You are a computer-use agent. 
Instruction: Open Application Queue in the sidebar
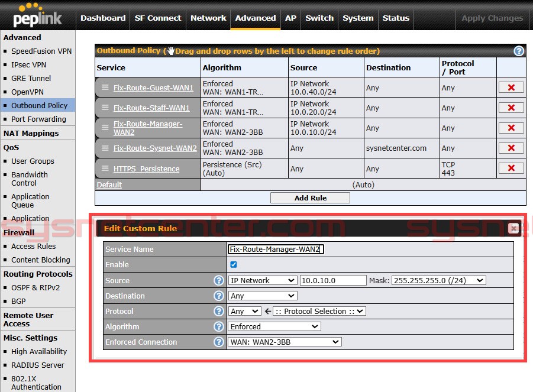click(x=30, y=201)
